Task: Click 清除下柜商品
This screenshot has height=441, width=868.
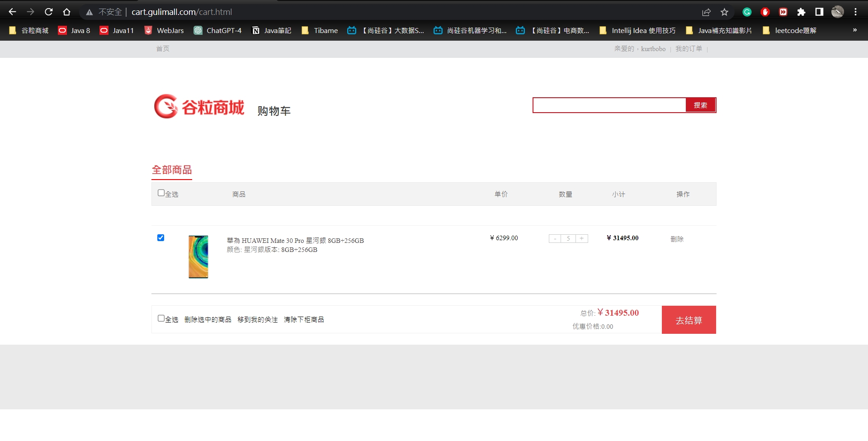Action: pyautogui.click(x=304, y=320)
